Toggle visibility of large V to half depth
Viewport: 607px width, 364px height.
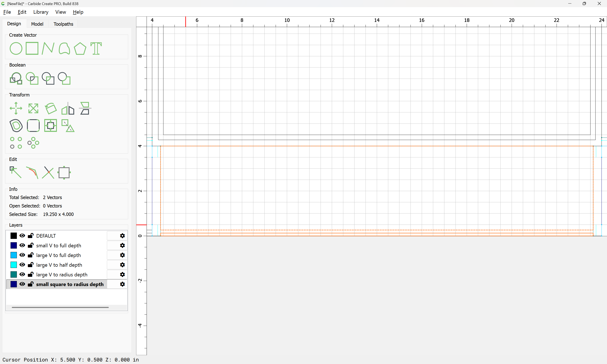22,265
